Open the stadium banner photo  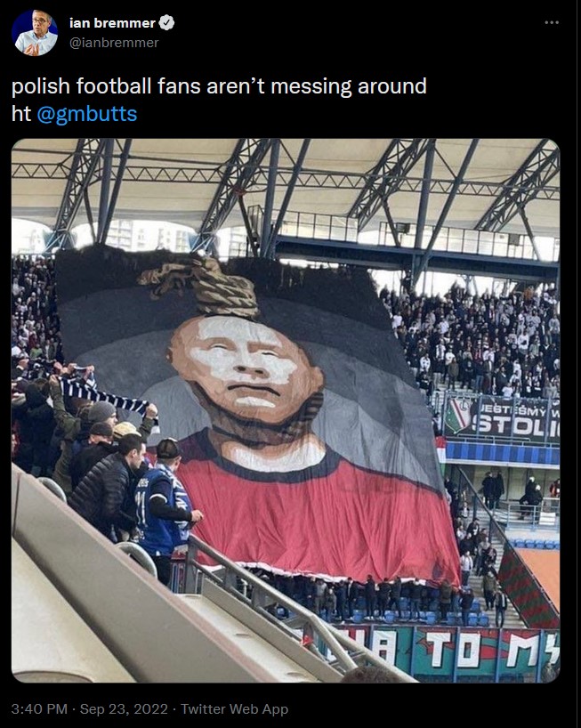coord(286,410)
